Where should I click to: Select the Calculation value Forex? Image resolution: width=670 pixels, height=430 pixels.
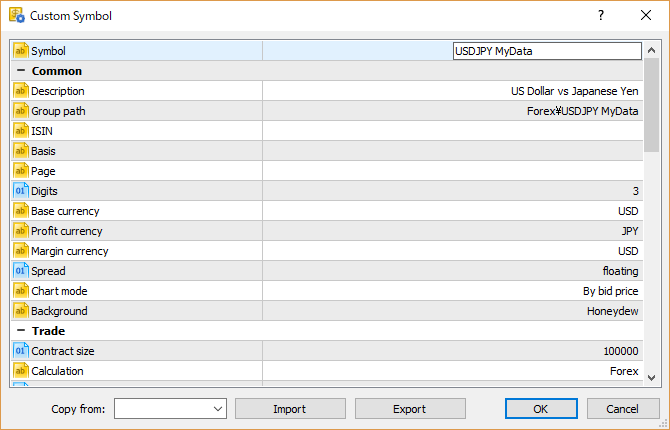coord(624,371)
